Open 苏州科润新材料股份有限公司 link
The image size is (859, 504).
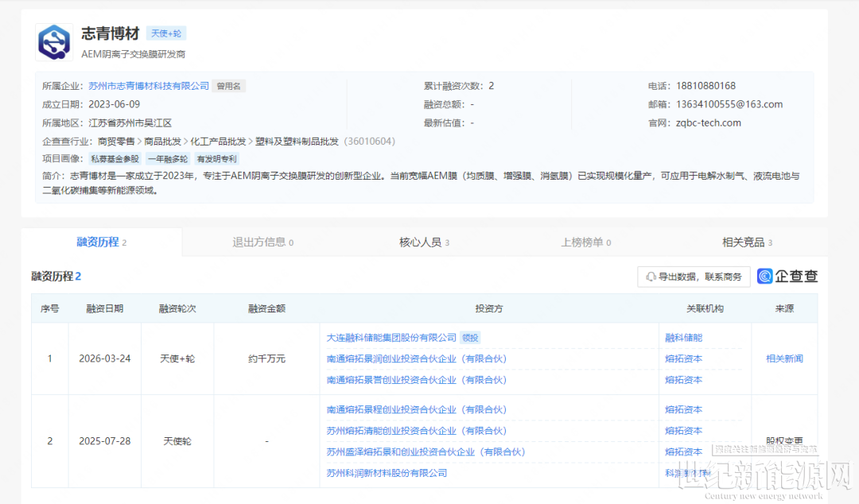[387, 473]
